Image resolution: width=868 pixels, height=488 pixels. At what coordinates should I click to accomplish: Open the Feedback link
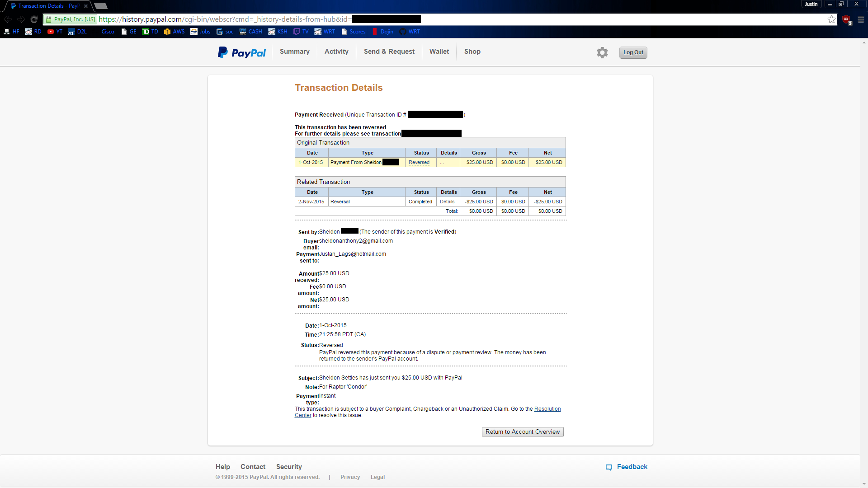(x=627, y=467)
